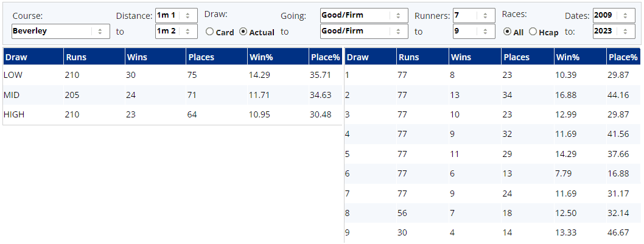Sort left summary table by Runs header
This screenshot has width=644, height=244.
76,58
